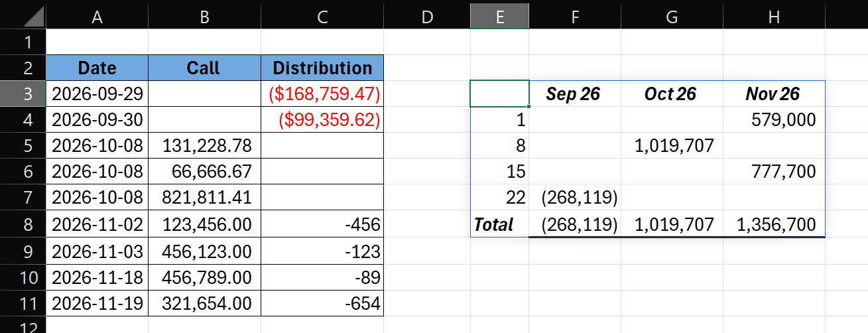Screen dimensions: 868x333
Task: Click red value ($99,359.62)
Action: [322, 119]
